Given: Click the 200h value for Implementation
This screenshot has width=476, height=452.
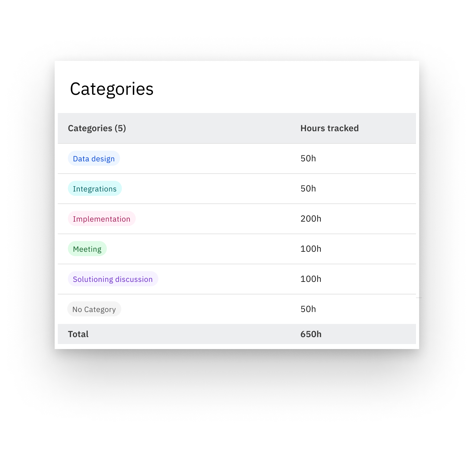Looking at the screenshot, I should click(x=311, y=219).
